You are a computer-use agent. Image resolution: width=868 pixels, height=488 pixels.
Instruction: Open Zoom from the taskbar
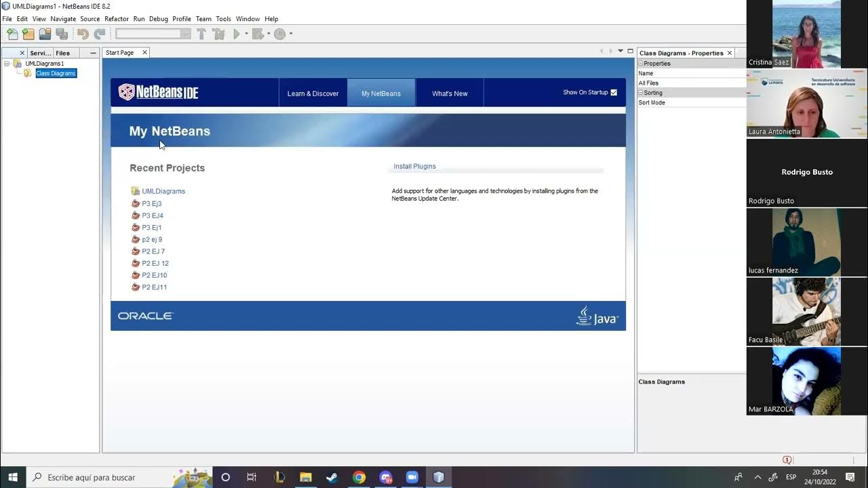point(412,477)
